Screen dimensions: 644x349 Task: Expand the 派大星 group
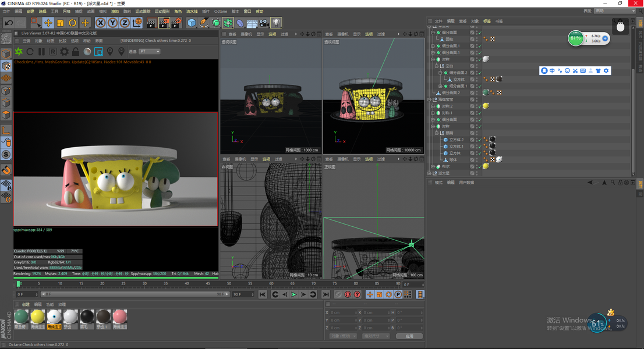pos(429,173)
